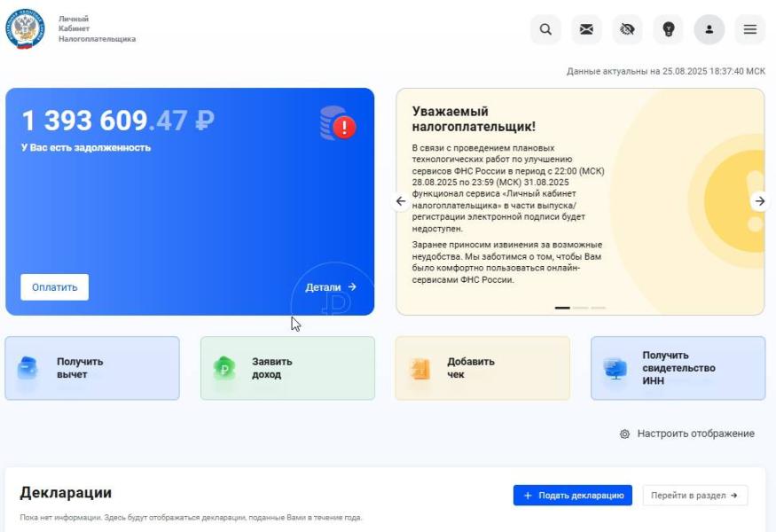Click the lightbulb hints icon
Image resolution: width=776 pixels, height=532 pixels.
pyautogui.click(x=668, y=29)
